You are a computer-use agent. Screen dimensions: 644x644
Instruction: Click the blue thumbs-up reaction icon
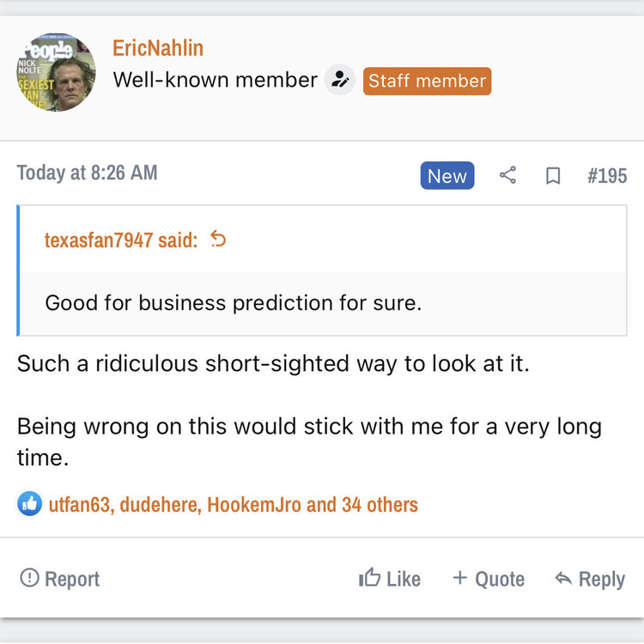tap(29, 504)
